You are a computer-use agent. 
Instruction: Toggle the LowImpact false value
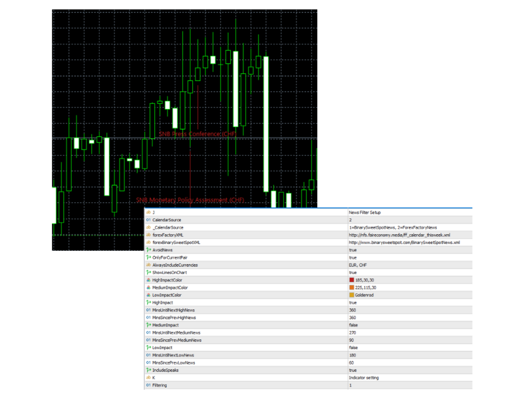354,348
